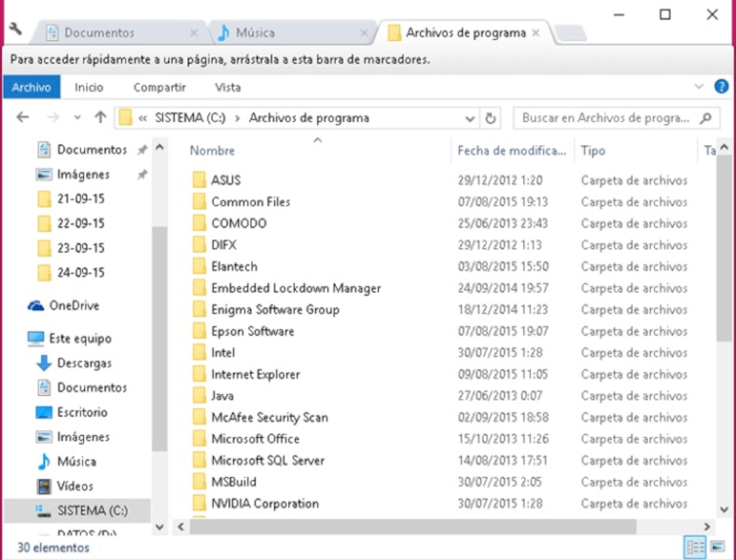Open recent locations dropdown arrow
The height and width of the screenshot is (560, 736).
point(77,118)
